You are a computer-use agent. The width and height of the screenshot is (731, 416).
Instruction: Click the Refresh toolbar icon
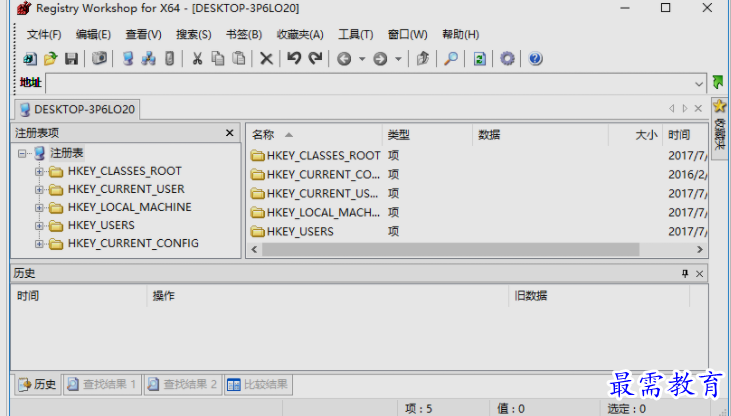[x=479, y=59]
